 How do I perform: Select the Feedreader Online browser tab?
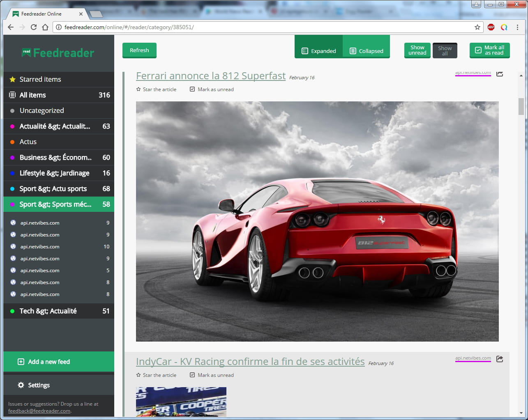click(x=46, y=14)
